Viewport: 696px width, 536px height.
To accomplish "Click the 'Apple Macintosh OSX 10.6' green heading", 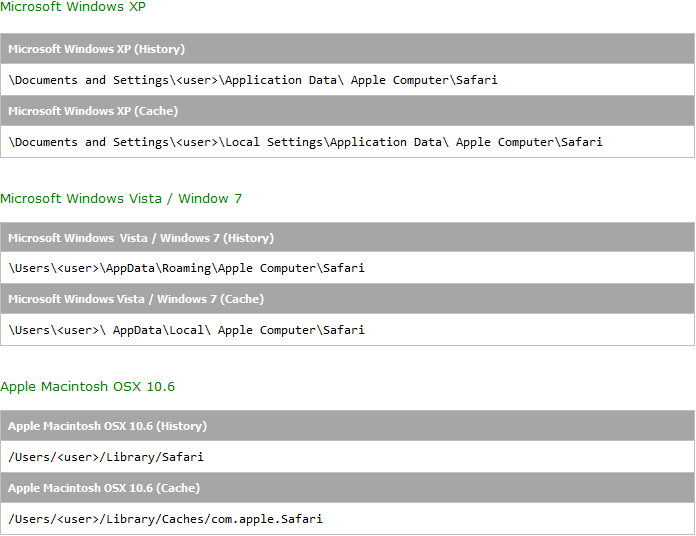I will [x=87, y=386].
